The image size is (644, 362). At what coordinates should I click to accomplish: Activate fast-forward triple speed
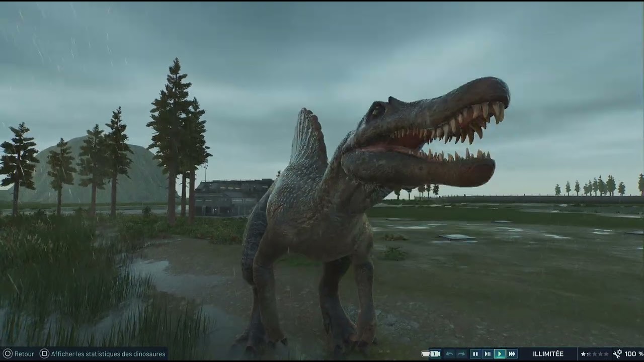[x=512, y=354]
